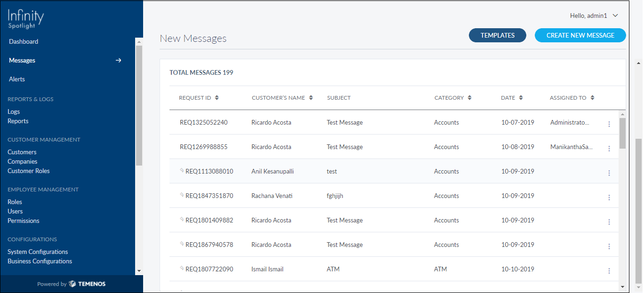This screenshot has width=644, height=293.
Task: Open row actions for Rachana Venati message
Action: coord(609,198)
